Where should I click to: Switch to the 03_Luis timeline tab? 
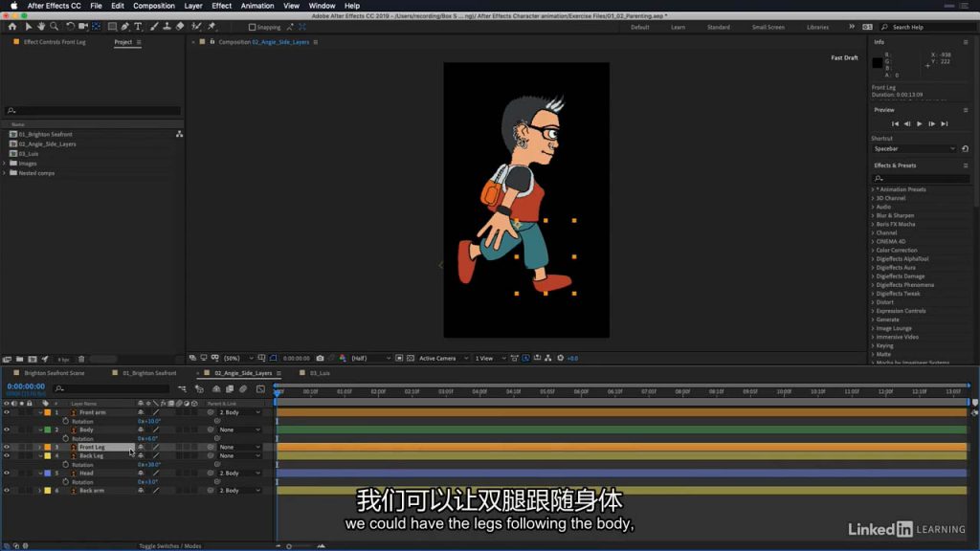320,373
